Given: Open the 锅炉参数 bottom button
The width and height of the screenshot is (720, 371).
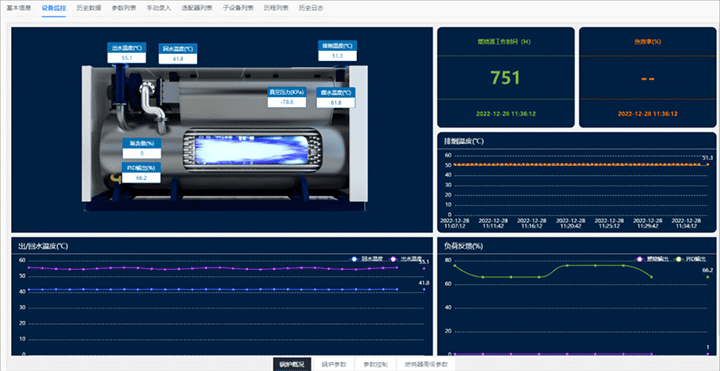Looking at the screenshot, I should click(x=333, y=365).
